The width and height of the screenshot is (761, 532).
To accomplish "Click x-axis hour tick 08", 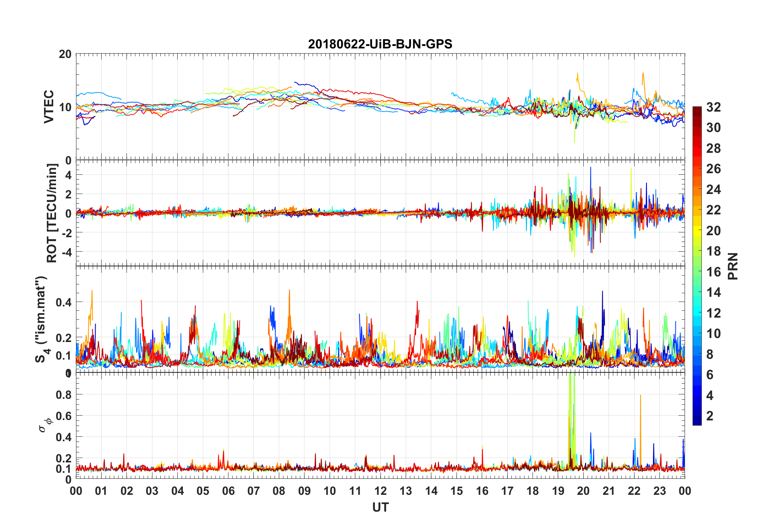I will [x=279, y=491].
